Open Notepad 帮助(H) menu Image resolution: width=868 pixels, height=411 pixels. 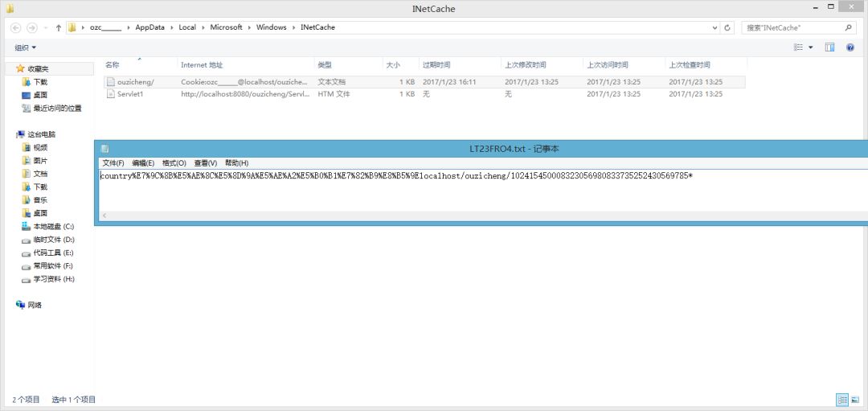236,163
